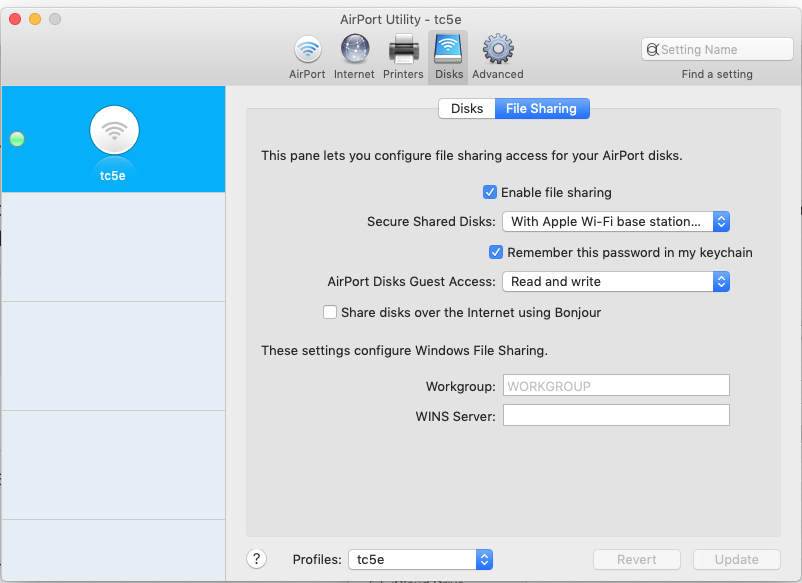Open the Profiles dropdown
This screenshot has height=583, width=802.
click(420, 559)
